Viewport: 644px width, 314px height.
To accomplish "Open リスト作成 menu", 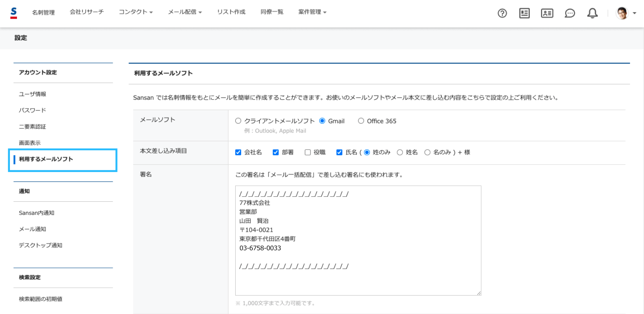I will [231, 12].
